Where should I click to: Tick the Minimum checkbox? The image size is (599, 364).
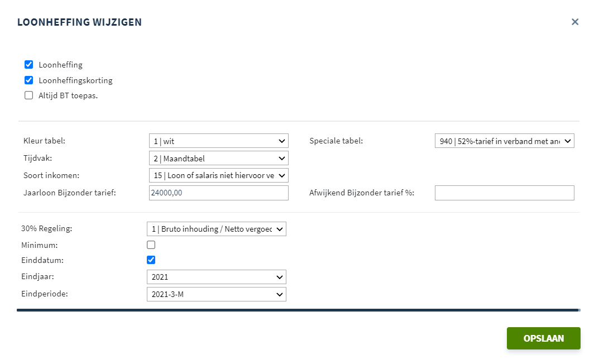[x=151, y=245]
